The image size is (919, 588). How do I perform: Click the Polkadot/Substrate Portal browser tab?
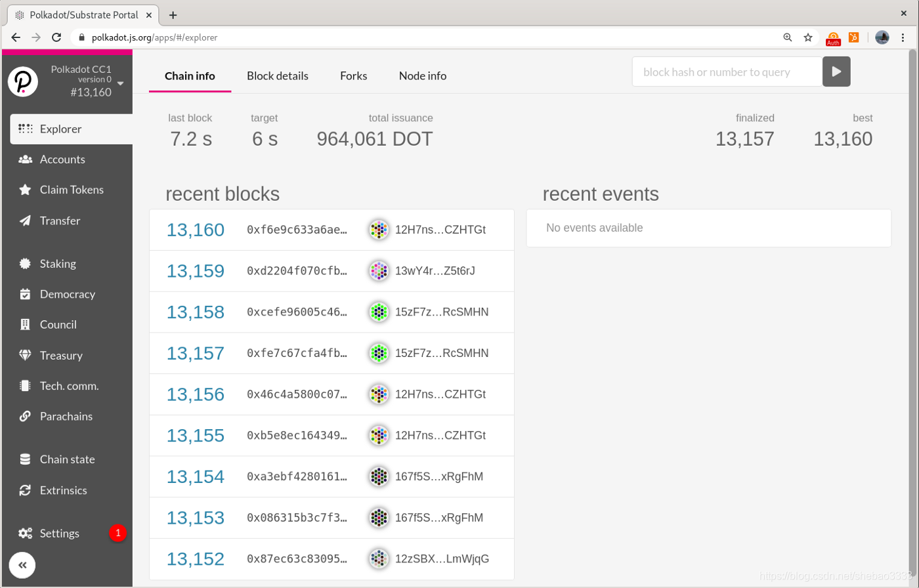pyautogui.click(x=84, y=14)
